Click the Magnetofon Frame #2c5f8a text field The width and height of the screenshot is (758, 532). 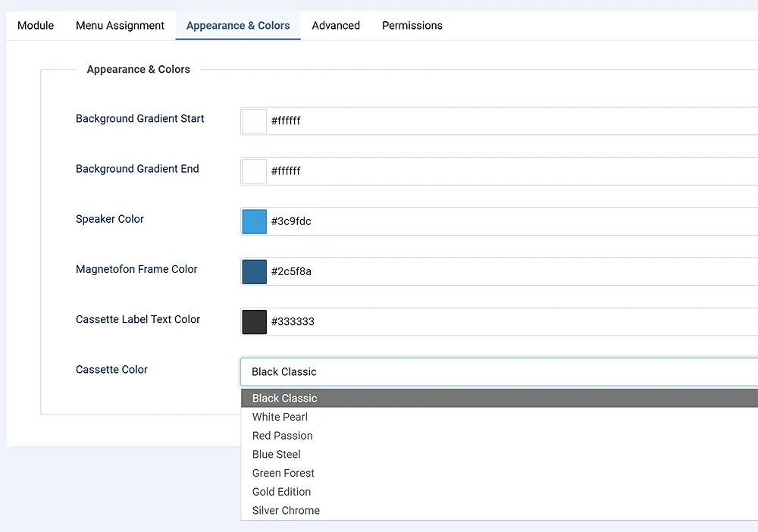(508, 271)
